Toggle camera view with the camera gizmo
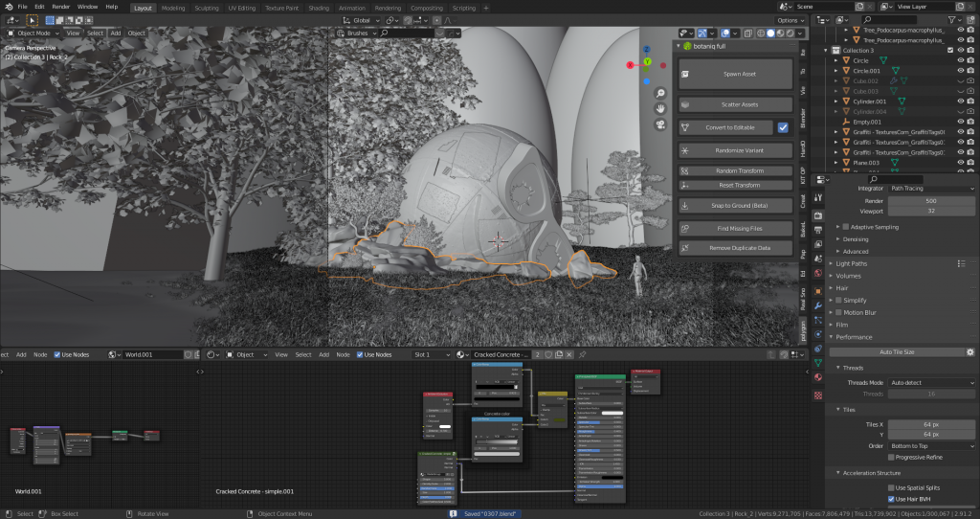980x519 pixels. (x=660, y=124)
